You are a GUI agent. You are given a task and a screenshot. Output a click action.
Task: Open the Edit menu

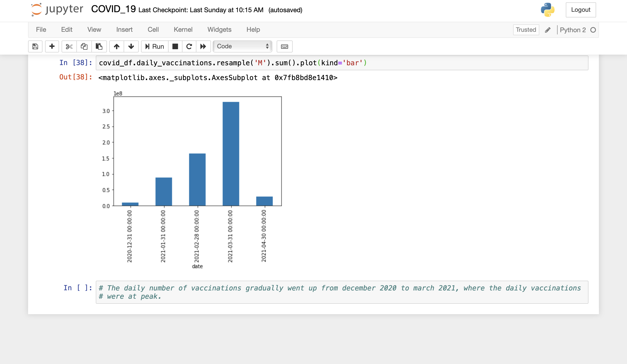point(67,30)
